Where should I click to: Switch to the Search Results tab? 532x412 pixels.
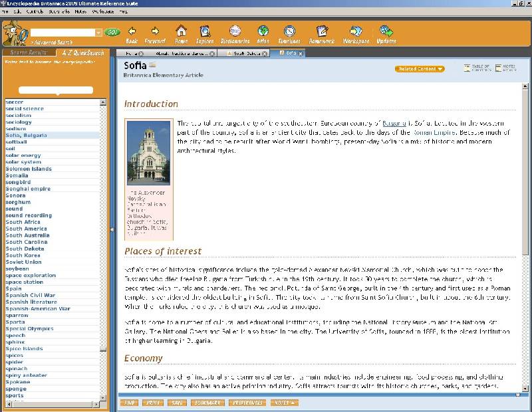tap(29, 52)
